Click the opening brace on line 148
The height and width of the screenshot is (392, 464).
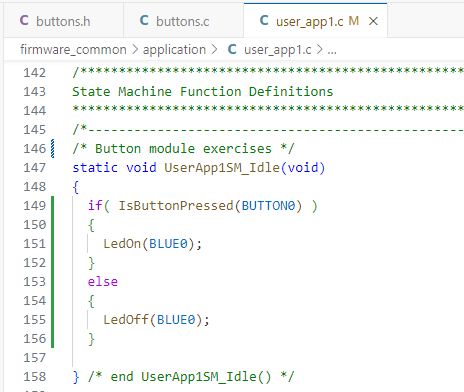76,187
